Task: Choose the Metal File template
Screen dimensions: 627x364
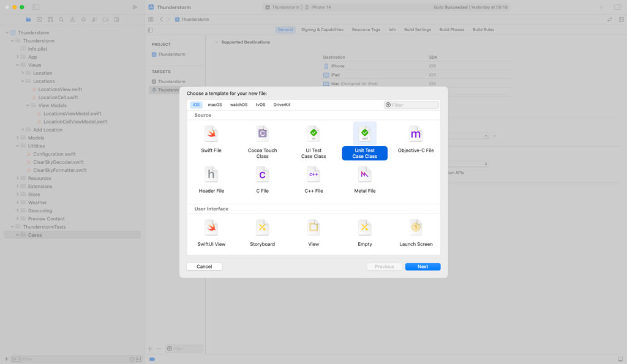Action: click(364, 176)
